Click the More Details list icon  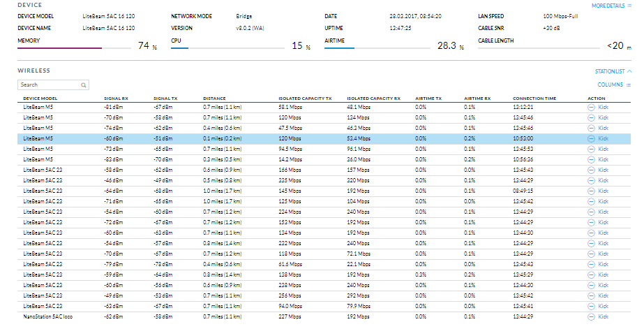(629, 6)
